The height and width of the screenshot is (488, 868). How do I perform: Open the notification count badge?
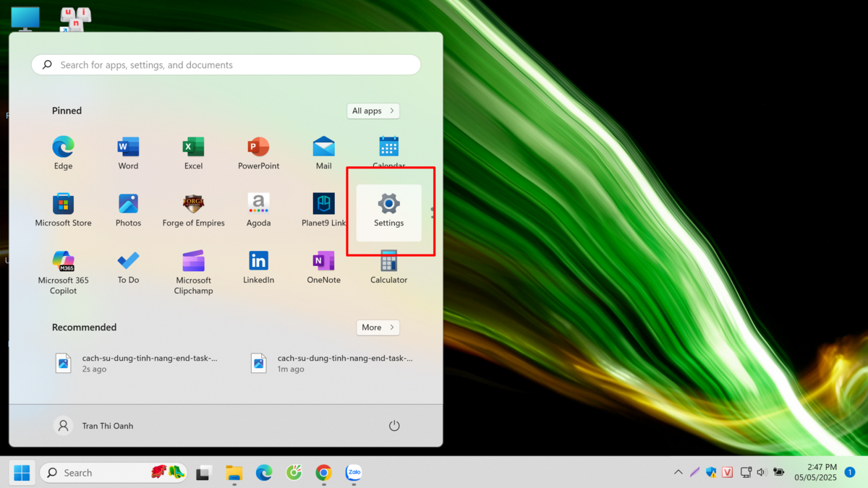click(850, 472)
